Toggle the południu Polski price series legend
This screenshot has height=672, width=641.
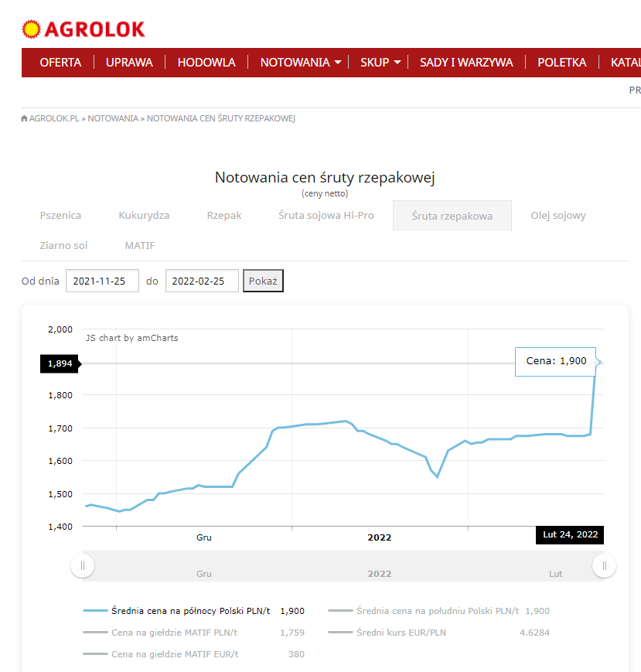point(437,611)
